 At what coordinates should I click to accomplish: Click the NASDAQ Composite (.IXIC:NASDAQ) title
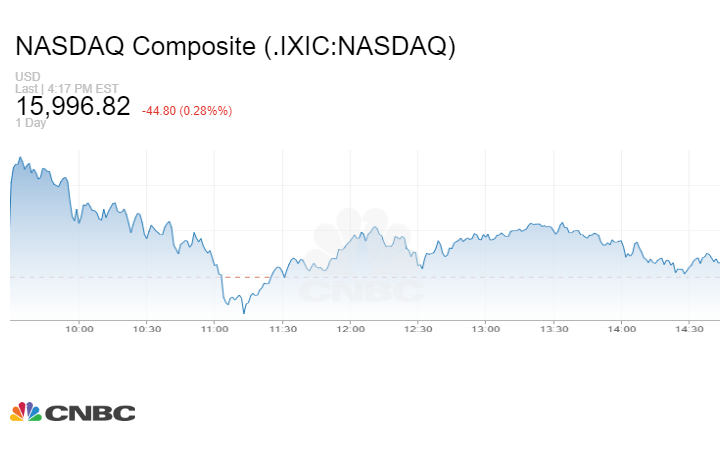point(235,47)
